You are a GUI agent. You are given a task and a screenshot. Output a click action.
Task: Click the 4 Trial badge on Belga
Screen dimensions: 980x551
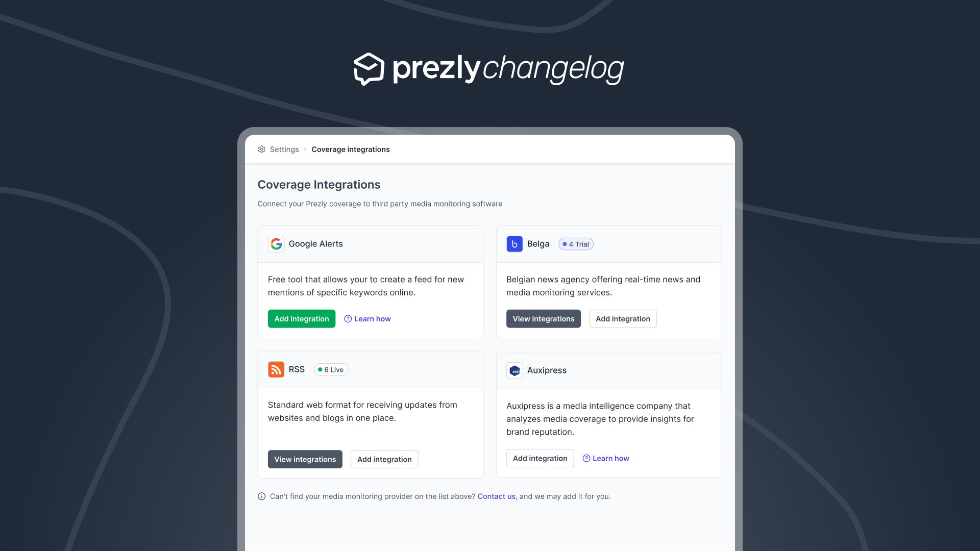pos(574,243)
